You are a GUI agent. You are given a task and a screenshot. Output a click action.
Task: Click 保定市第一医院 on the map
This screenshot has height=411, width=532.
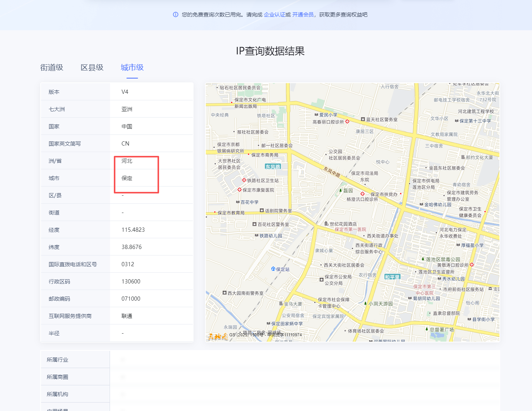click(350, 229)
